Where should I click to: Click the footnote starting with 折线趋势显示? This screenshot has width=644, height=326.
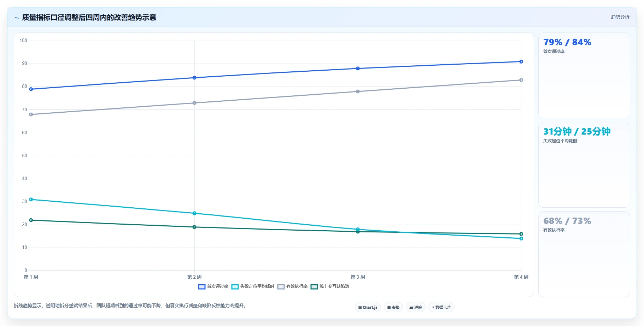tap(130, 306)
